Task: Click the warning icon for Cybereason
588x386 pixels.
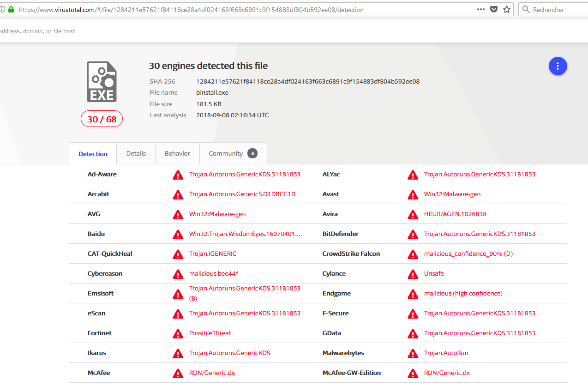Action: tap(178, 274)
